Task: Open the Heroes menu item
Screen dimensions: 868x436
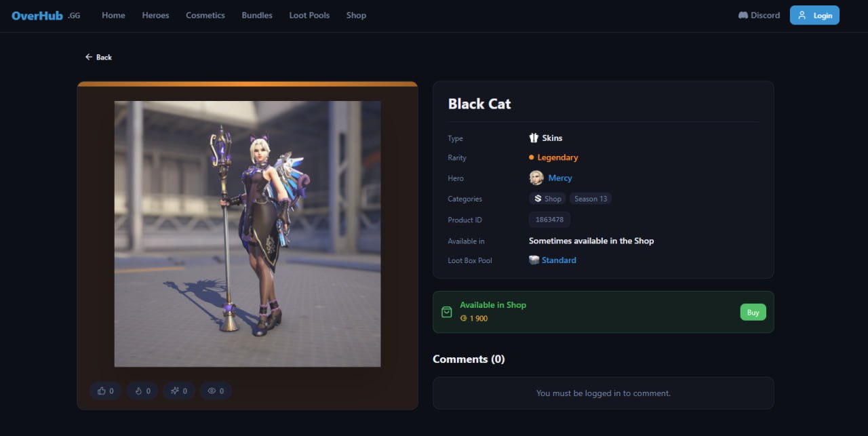Action: [x=155, y=15]
